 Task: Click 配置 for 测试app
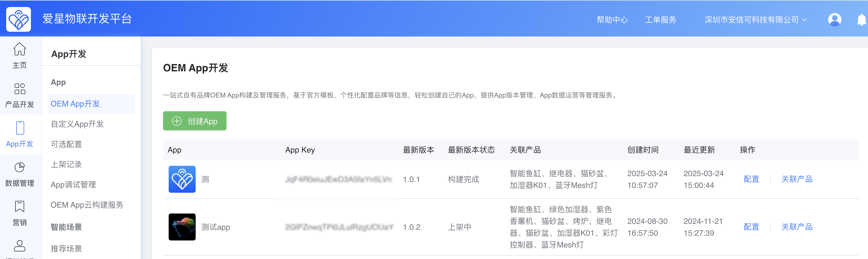[x=751, y=227]
